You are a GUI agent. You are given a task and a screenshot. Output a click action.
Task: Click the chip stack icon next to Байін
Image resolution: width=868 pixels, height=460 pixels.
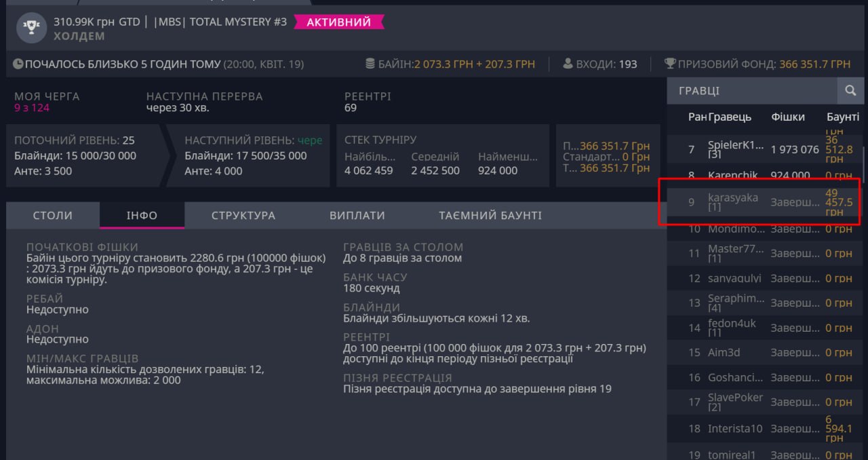[x=370, y=64]
